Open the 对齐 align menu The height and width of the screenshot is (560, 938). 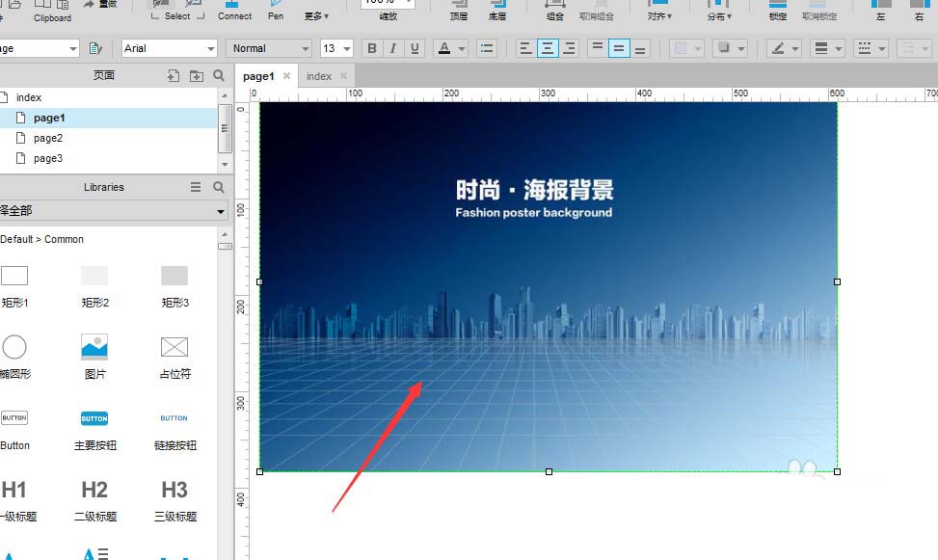659,11
